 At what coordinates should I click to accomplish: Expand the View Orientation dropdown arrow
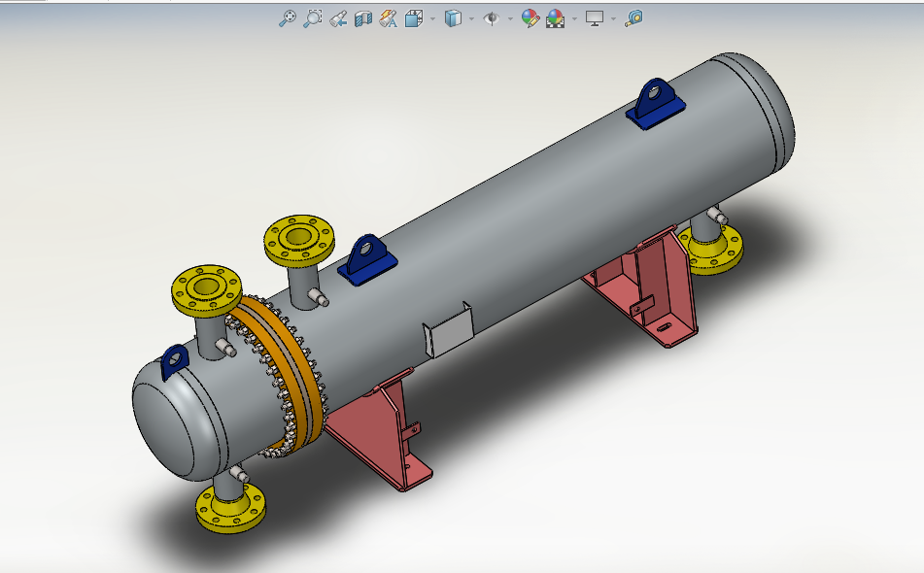pyautogui.click(x=431, y=18)
